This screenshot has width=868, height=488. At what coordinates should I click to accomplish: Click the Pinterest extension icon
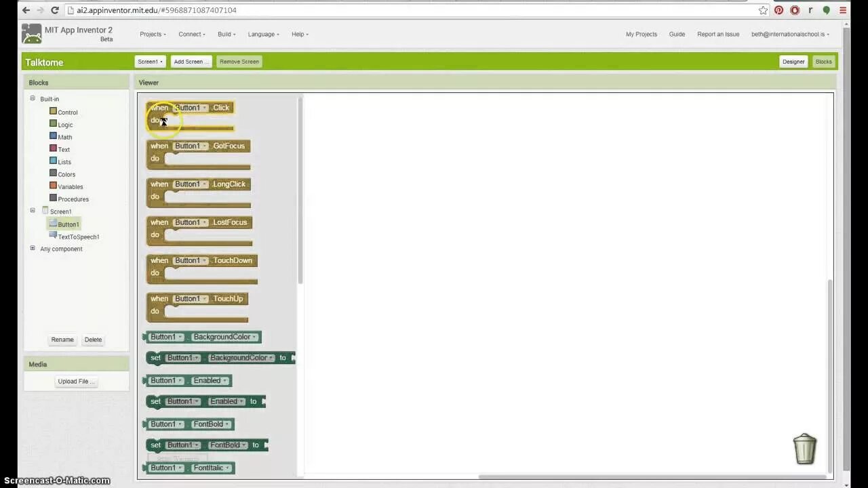pos(778,10)
